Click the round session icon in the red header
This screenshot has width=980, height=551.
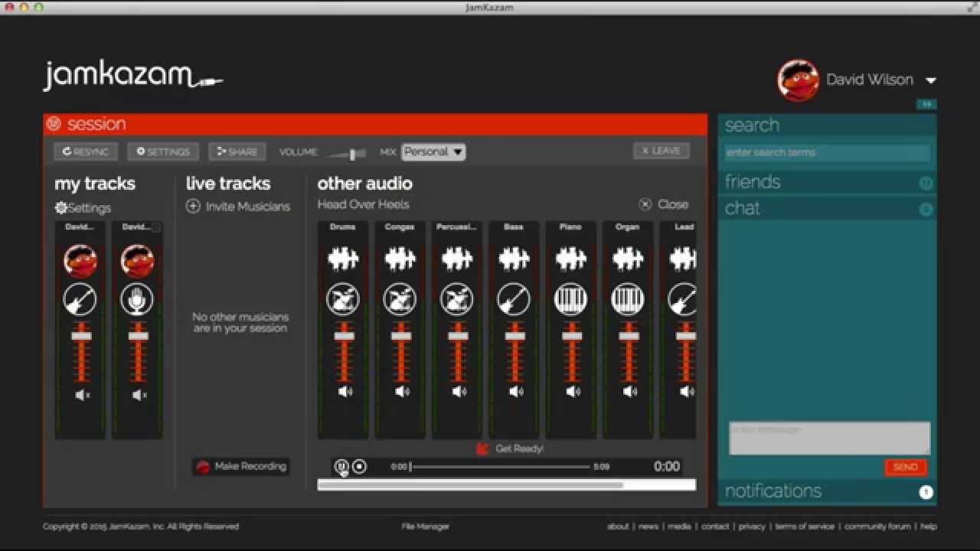click(54, 124)
